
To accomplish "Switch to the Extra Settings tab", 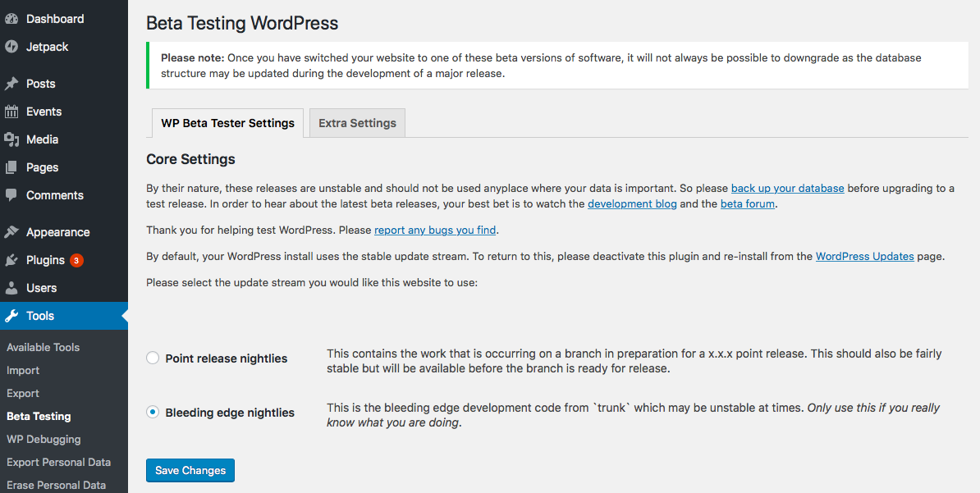I will [358, 123].
